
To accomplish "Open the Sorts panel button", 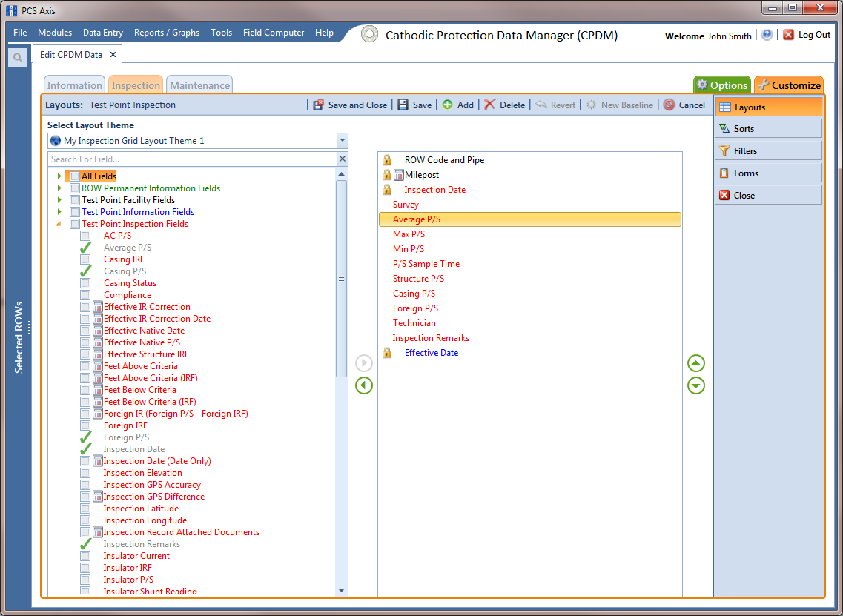I will tap(768, 129).
